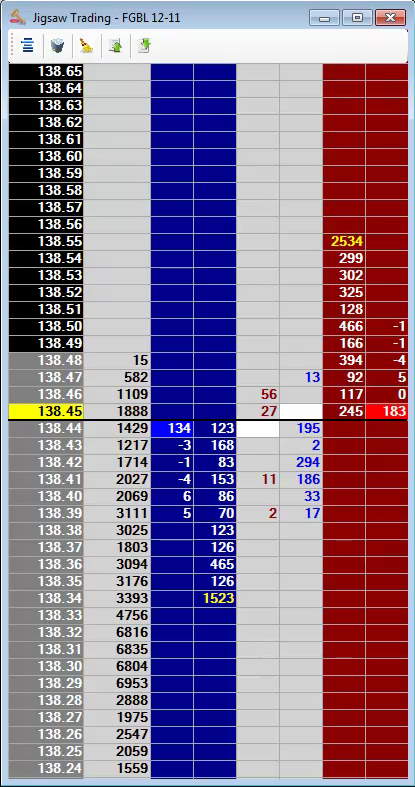Maximize the Jigsaw Trading window
415x787 pixels.
(x=357, y=18)
